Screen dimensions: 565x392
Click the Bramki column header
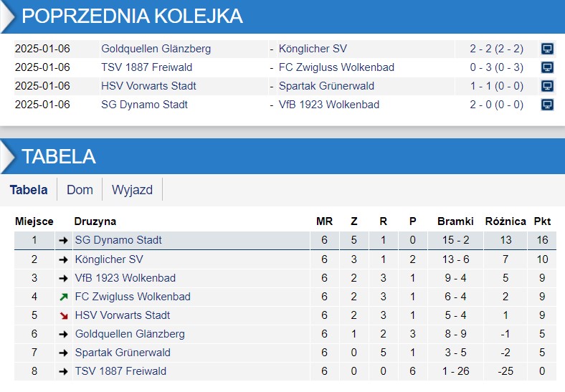click(x=455, y=221)
